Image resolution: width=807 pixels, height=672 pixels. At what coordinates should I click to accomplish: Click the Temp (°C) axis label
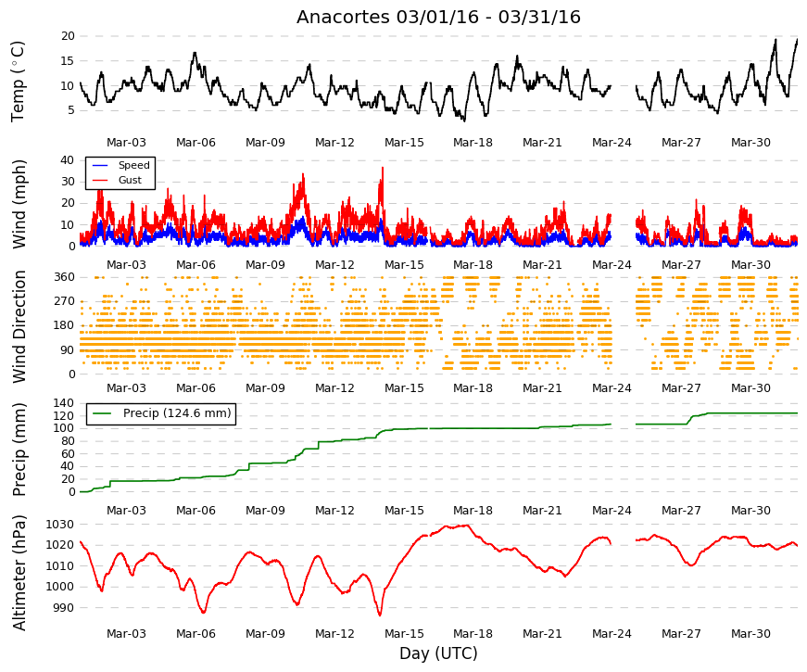pos(18,82)
